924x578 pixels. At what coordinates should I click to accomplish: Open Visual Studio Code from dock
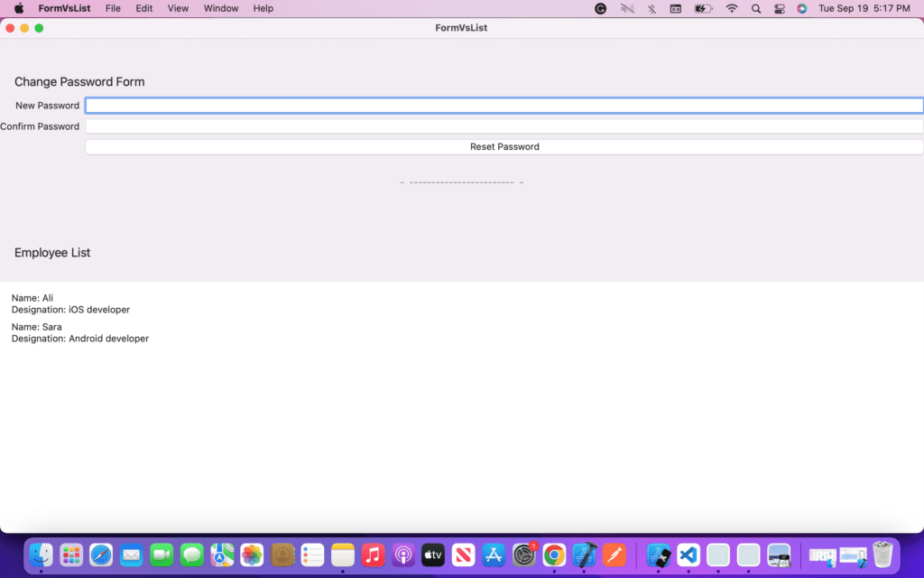point(688,555)
